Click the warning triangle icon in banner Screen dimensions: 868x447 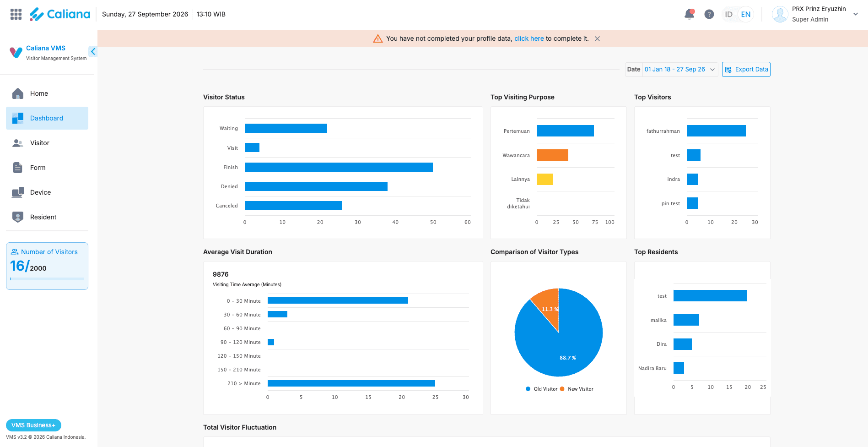click(378, 38)
